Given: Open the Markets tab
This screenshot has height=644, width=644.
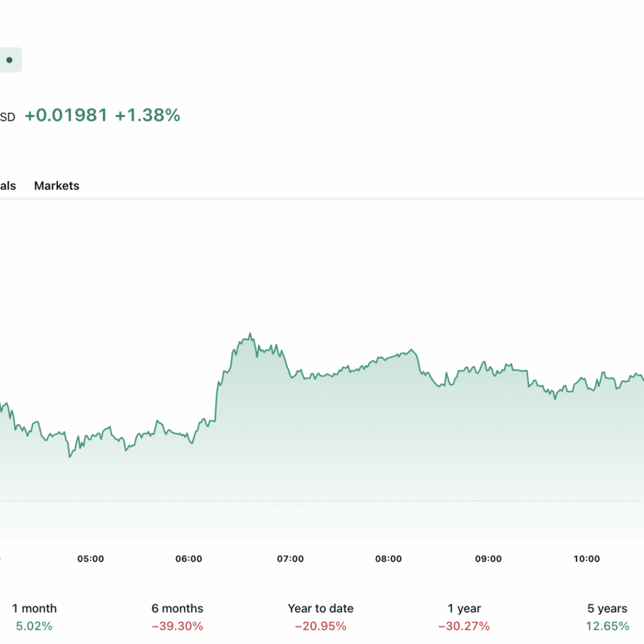Looking at the screenshot, I should [56, 186].
